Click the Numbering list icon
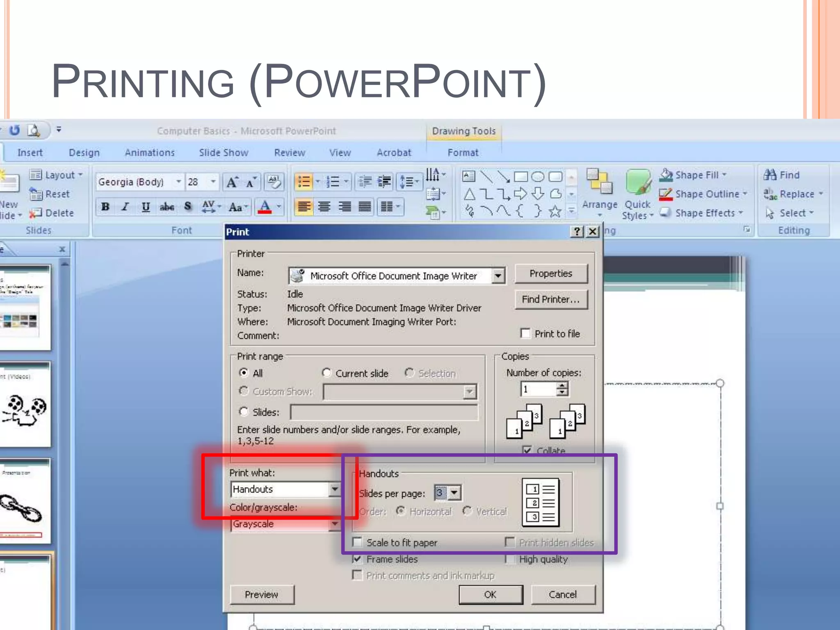840x630 pixels. 333,182
